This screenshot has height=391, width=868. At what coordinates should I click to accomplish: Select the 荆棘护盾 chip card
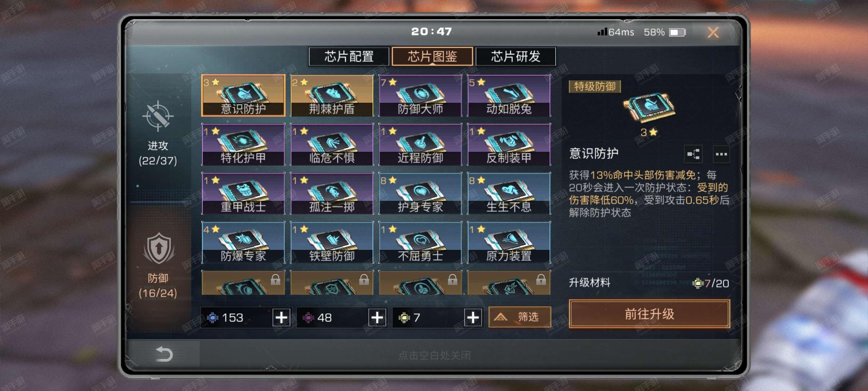tap(332, 96)
